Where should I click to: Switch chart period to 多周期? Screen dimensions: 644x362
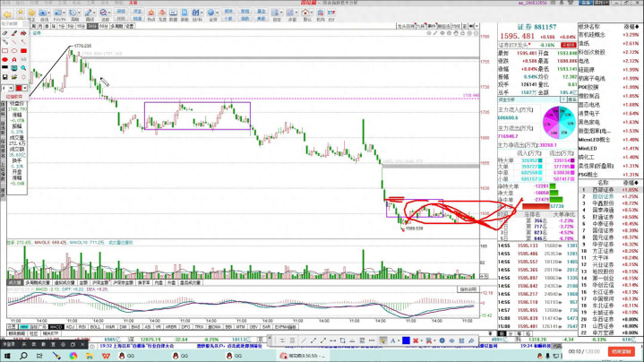click(x=116, y=26)
